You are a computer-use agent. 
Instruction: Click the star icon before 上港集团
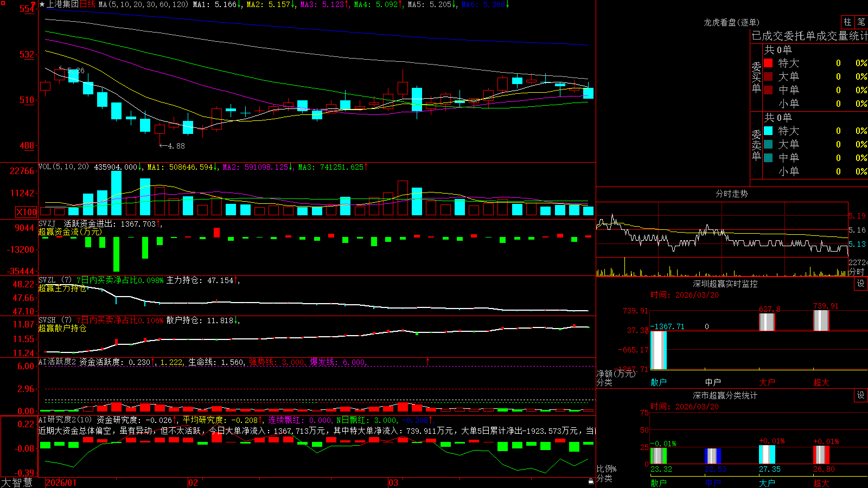tap(42, 4)
